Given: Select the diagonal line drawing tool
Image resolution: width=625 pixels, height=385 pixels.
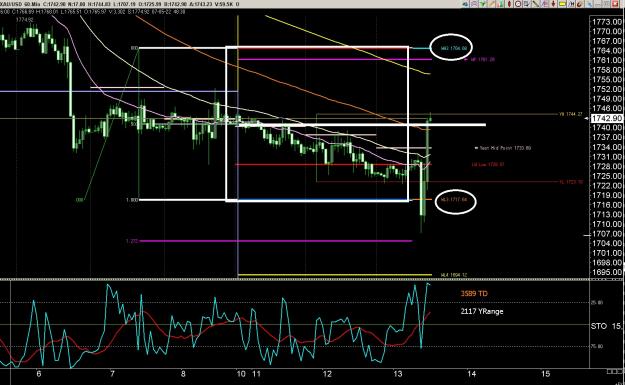Looking at the screenshot, I should click(535, 4).
